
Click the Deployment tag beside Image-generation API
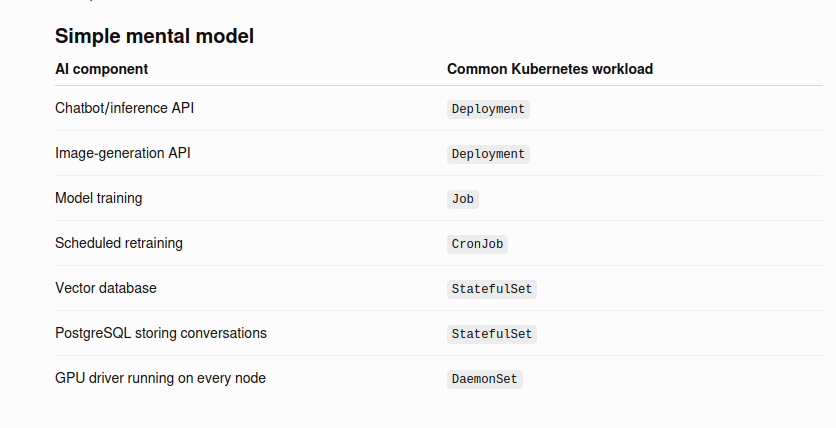488,154
